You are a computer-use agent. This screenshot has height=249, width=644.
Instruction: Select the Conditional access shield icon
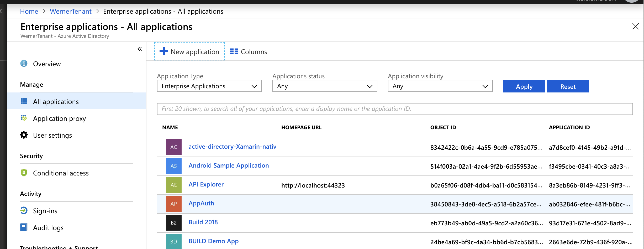[x=24, y=173]
